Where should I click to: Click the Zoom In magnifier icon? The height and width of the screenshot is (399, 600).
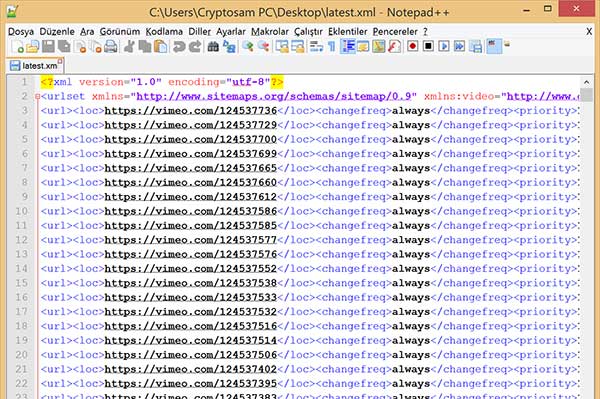pyautogui.click(x=248, y=46)
